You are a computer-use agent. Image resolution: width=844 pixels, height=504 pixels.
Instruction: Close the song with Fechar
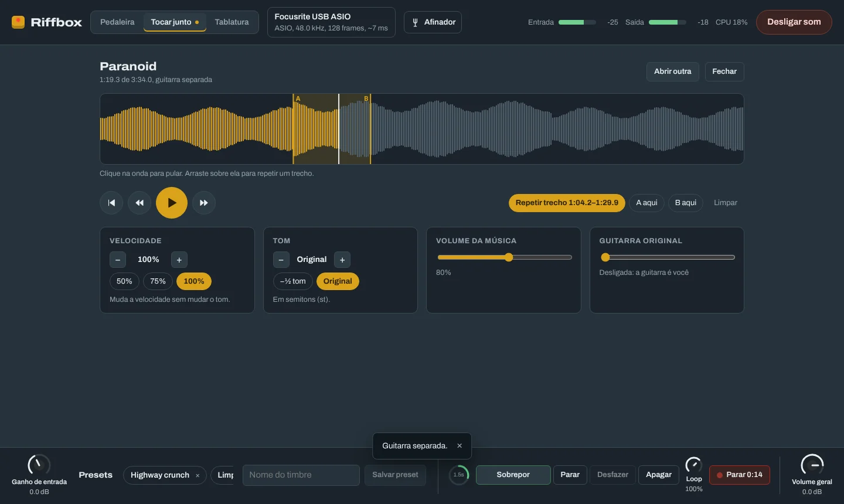(724, 71)
